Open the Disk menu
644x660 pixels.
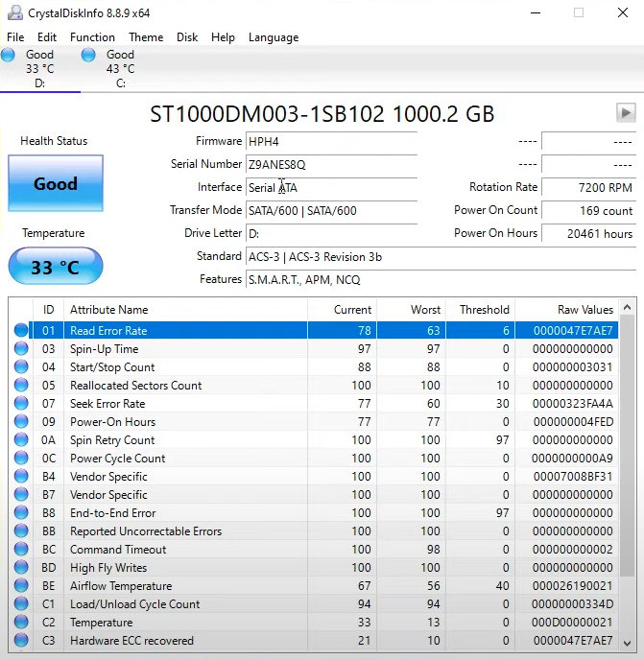click(187, 37)
